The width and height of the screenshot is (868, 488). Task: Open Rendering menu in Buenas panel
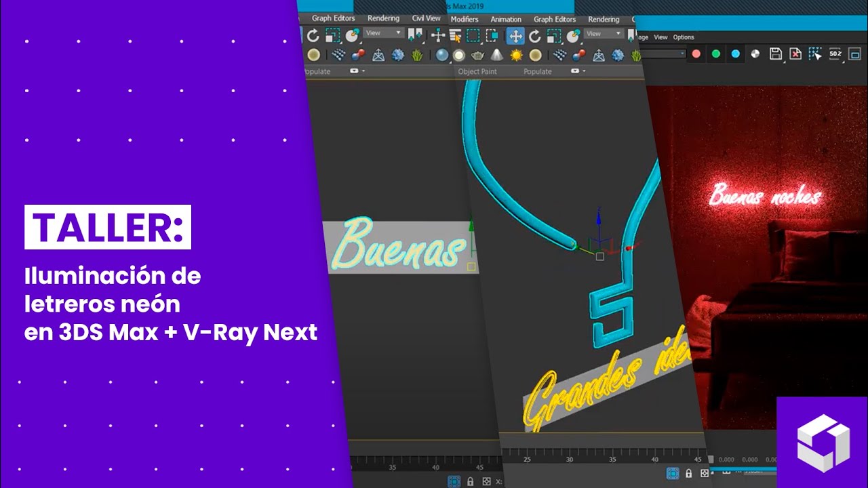[383, 18]
